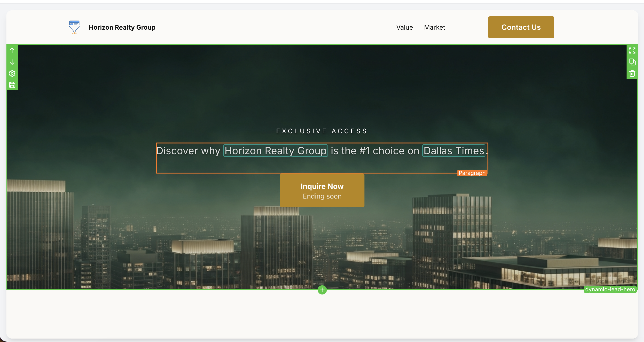
Task: Select the Horizon Realty Group dynamic token in the paragraph
Action: (x=275, y=151)
